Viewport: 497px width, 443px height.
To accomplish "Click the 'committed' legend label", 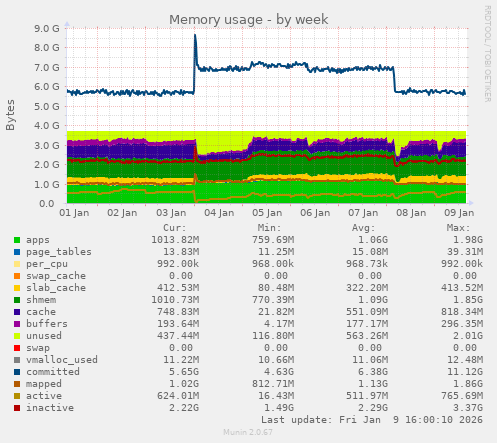I will click(53, 372).
